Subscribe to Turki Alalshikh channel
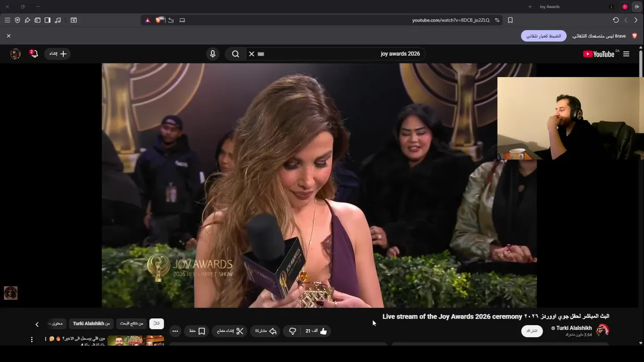Viewport: 644px width, 362px height. pyautogui.click(x=532, y=331)
